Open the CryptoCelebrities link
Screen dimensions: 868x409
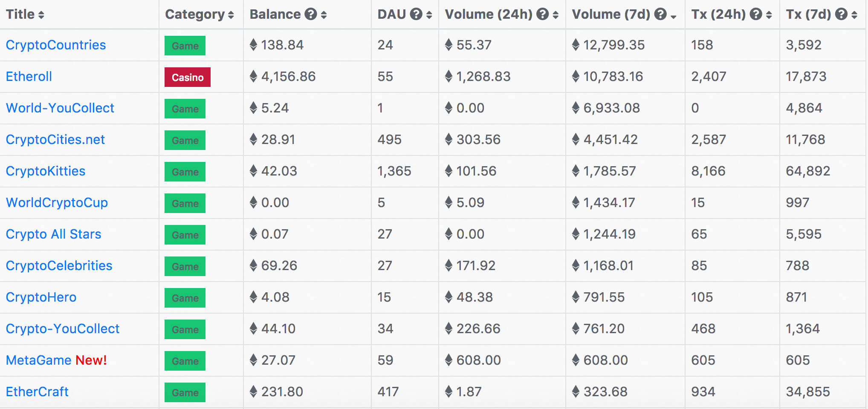click(x=59, y=265)
